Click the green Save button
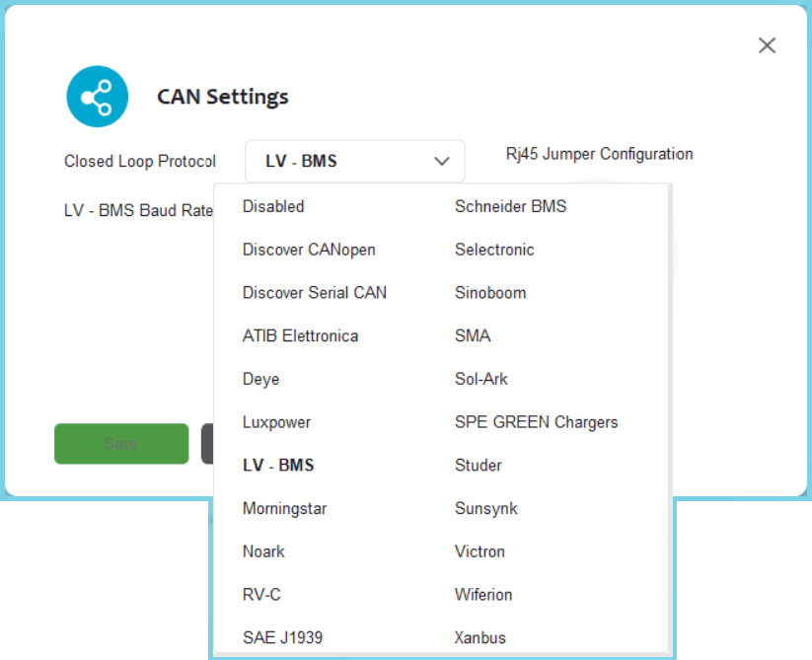The width and height of the screenshot is (812, 660). click(121, 444)
